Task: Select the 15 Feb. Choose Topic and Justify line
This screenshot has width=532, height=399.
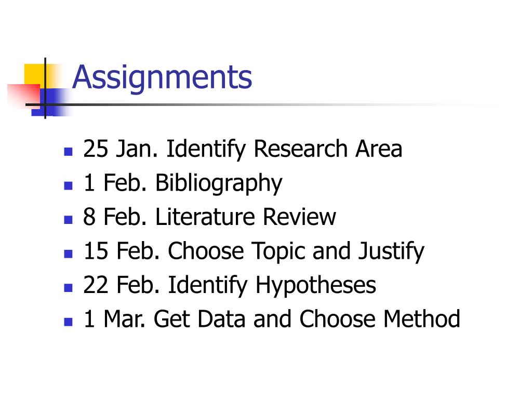Action: coord(254,251)
